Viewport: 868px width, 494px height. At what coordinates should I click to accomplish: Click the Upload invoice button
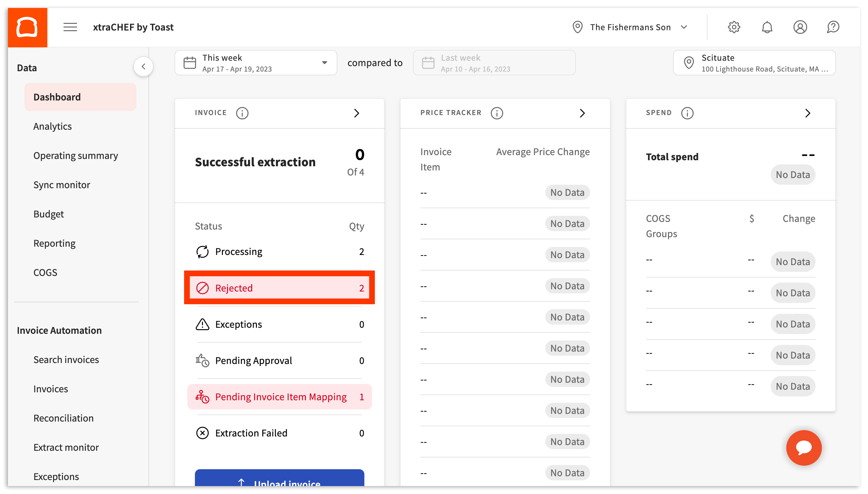point(279,483)
